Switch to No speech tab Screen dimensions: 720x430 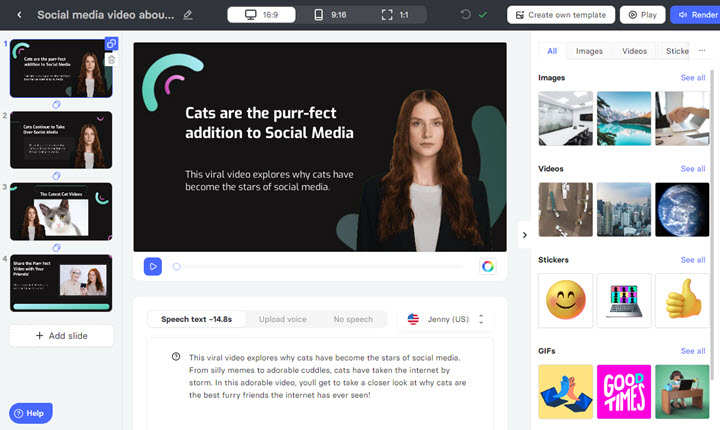coord(353,319)
